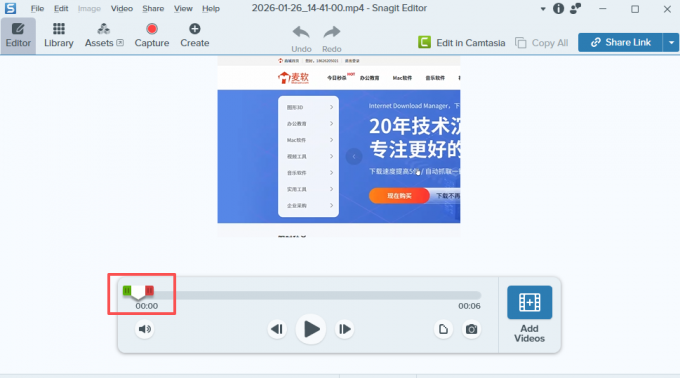Click the video preview canvas

339,147
